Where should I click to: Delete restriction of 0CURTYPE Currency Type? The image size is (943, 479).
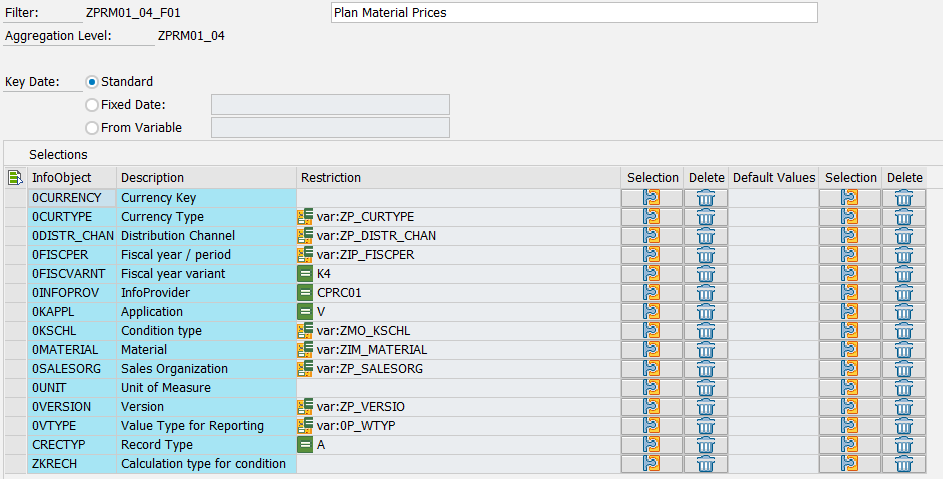[x=706, y=217]
